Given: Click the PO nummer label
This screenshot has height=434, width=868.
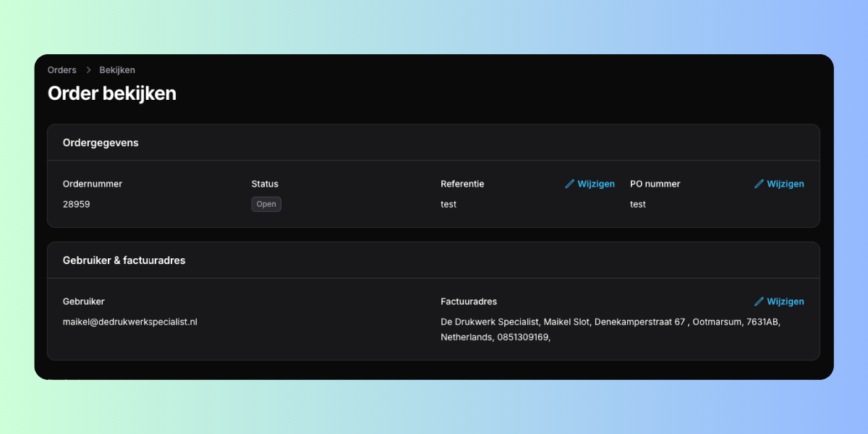Looking at the screenshot, I should point(655,184).
